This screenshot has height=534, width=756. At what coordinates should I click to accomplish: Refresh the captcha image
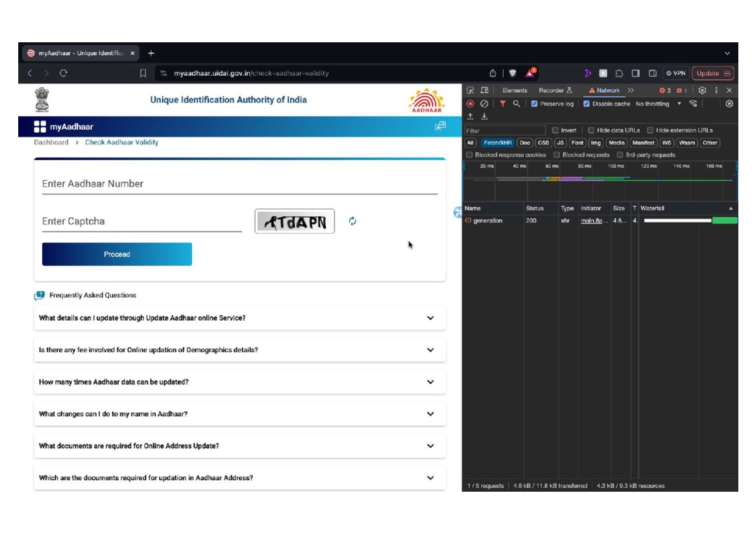click(x=352, y=221)
